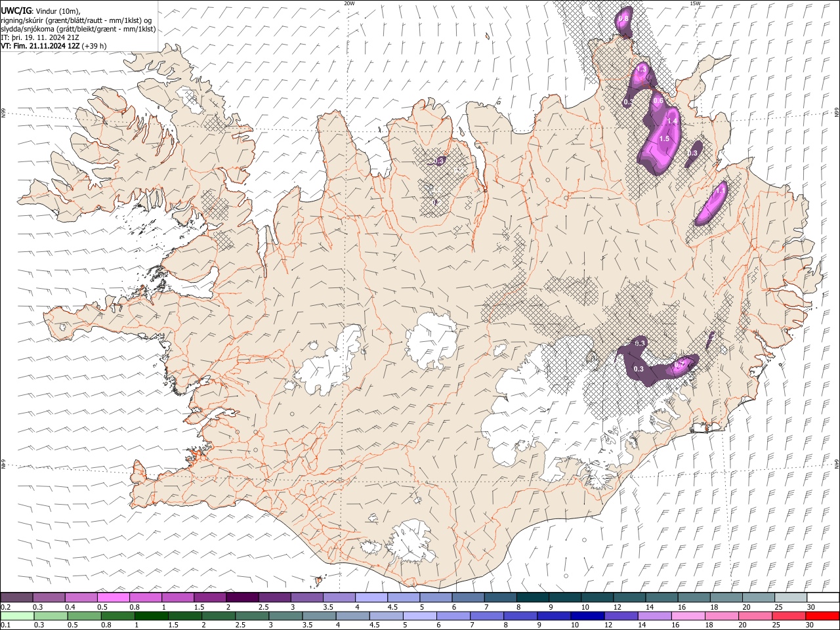This screenshot has width=840, height=630.
Task: Select the 1.5 purple snow legend swatch
Action: pyautogui.click(x=210, y=598)
